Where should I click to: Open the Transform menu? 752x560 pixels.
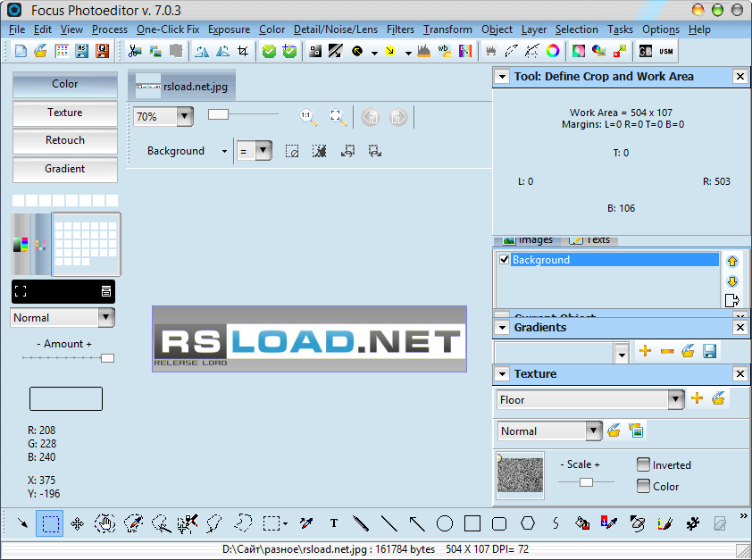point(447,29)
